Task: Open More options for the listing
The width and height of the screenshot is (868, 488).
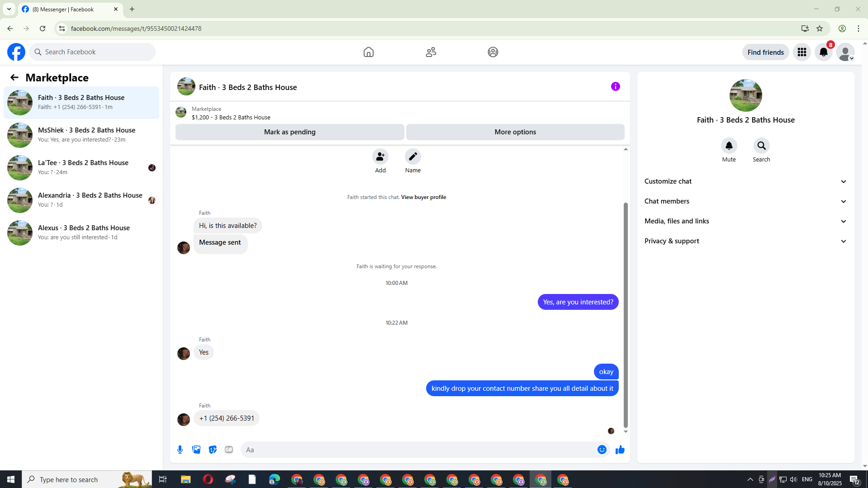Action: point(515,132)
